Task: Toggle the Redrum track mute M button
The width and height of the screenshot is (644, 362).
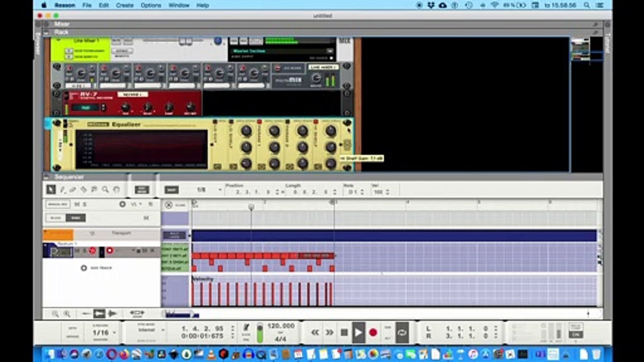Action: click(77, 250)
